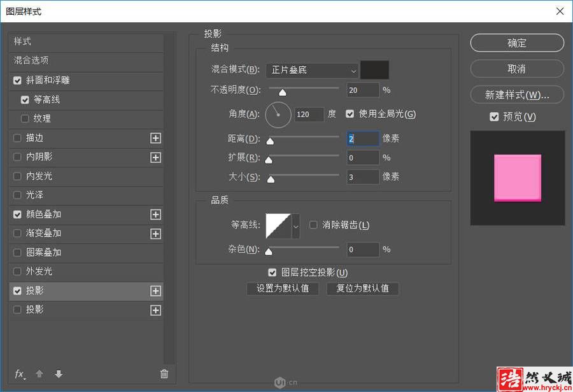The height and width of the screenshot is (392, 573).
Task: Click the 杂色 percent value field
Action: coord(363,249)
